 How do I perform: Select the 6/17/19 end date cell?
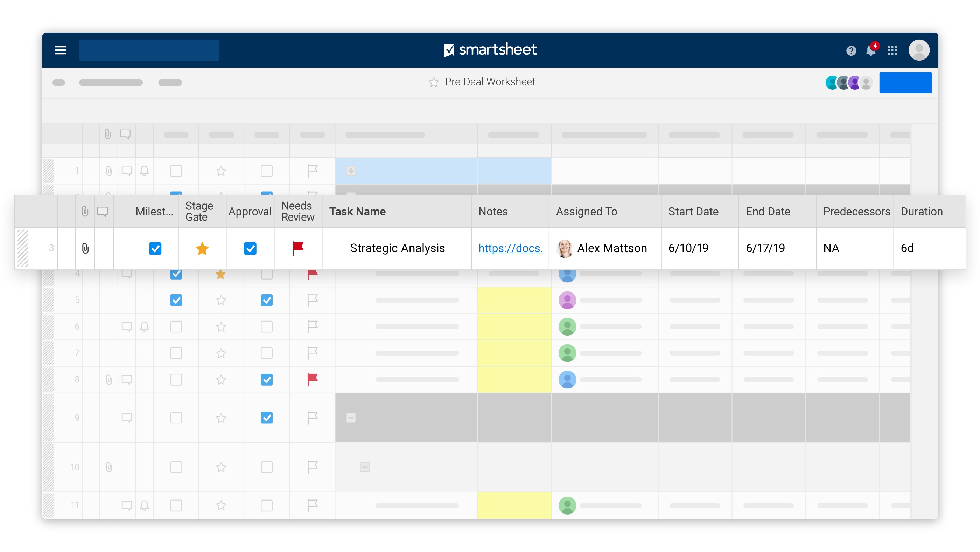pos(777,248)
